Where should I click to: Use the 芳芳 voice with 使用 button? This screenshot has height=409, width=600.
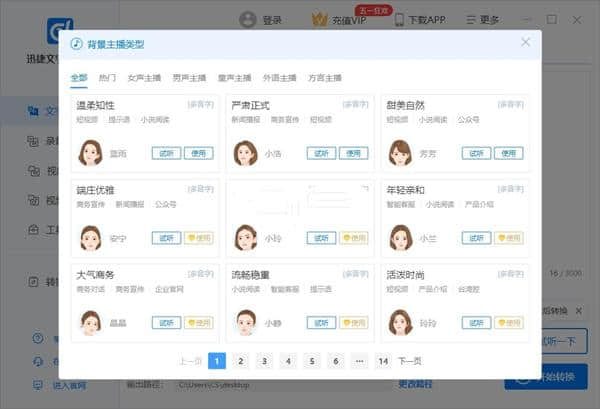coord(508,153)
